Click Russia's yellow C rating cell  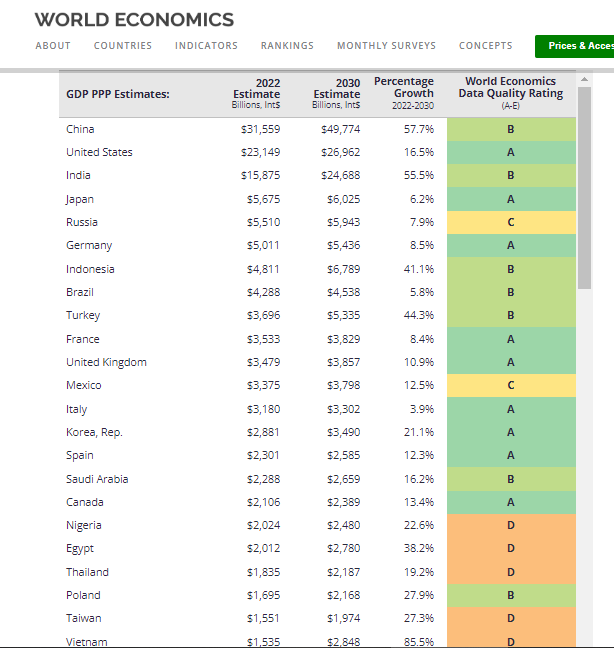point(511,222)
